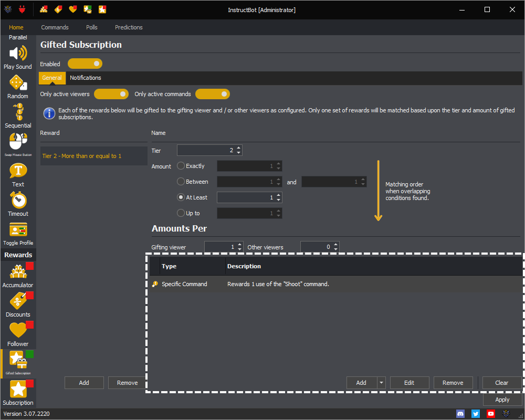
Task: Decrease the Other viewers amount
Action: (x=336, y=249)
